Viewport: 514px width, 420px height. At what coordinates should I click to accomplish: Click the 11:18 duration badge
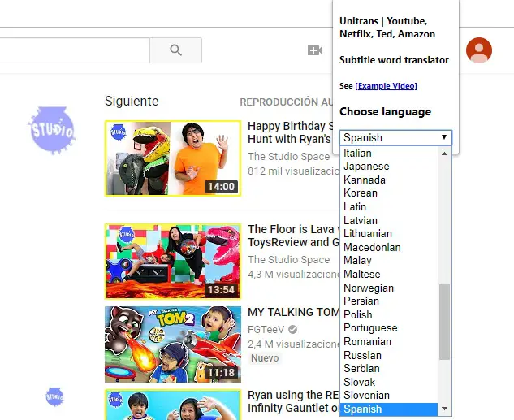pyautogui.click(x=221, y=373)
